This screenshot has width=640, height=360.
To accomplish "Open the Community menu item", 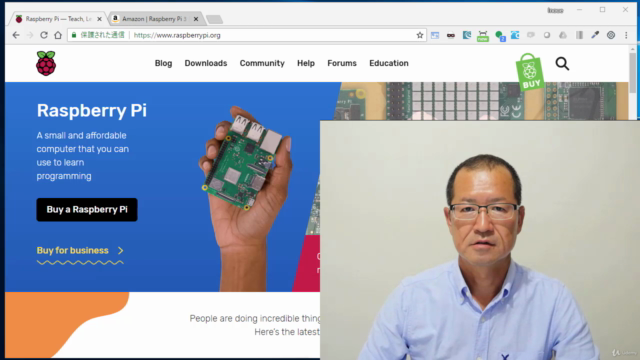I will [262, 63].
